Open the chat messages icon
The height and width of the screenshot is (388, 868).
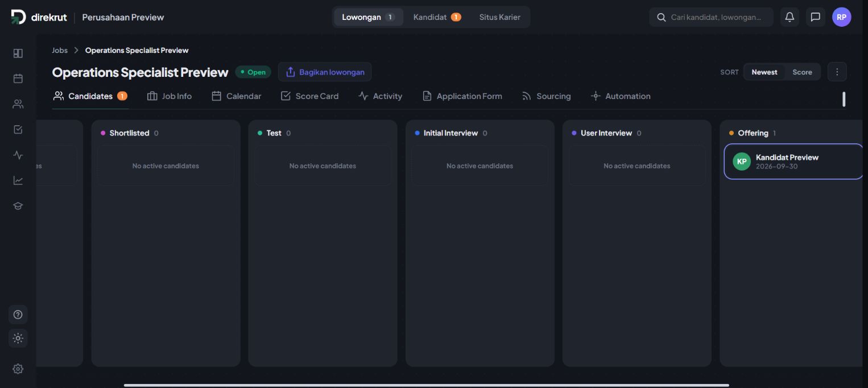pyautogui.click(x=815, y=17)
